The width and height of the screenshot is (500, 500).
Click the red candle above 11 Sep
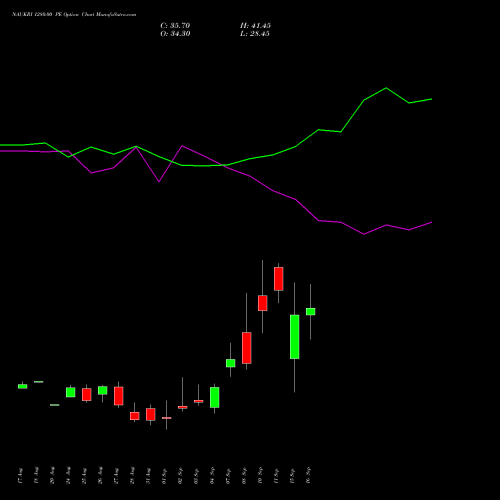pos(279,279)
